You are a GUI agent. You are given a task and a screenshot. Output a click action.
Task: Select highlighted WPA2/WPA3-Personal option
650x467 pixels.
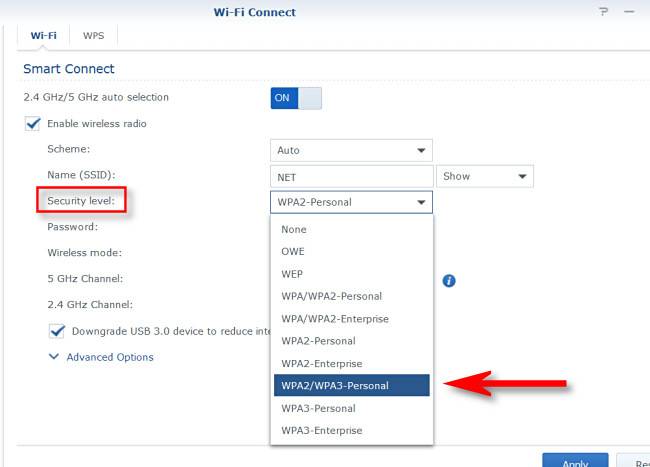(x=352, y=385)
